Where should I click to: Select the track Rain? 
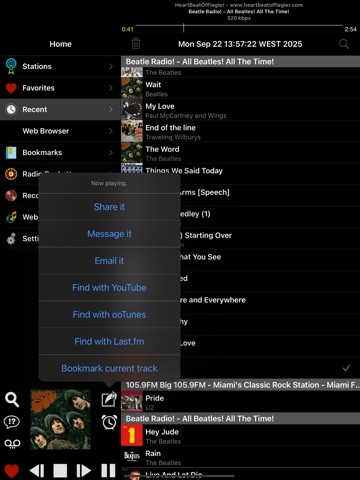(x=240, y=457)
